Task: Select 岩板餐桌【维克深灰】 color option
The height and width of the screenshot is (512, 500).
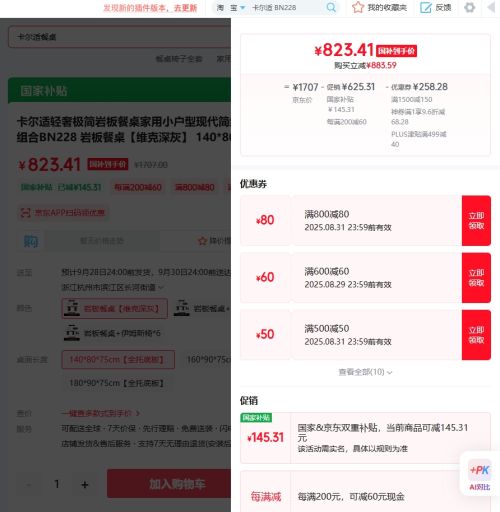Action: [114, 308]
